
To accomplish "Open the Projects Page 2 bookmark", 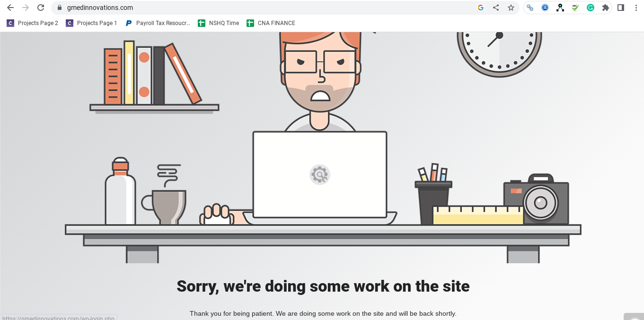I will point(33,23).
